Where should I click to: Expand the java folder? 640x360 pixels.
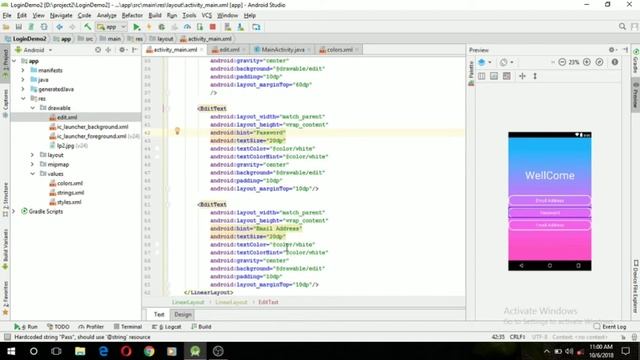click(23, 80)
